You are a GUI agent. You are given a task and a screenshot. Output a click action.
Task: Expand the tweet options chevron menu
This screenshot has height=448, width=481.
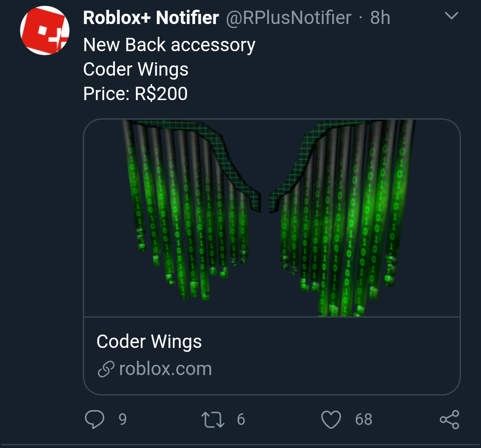[x=452, y=16]
